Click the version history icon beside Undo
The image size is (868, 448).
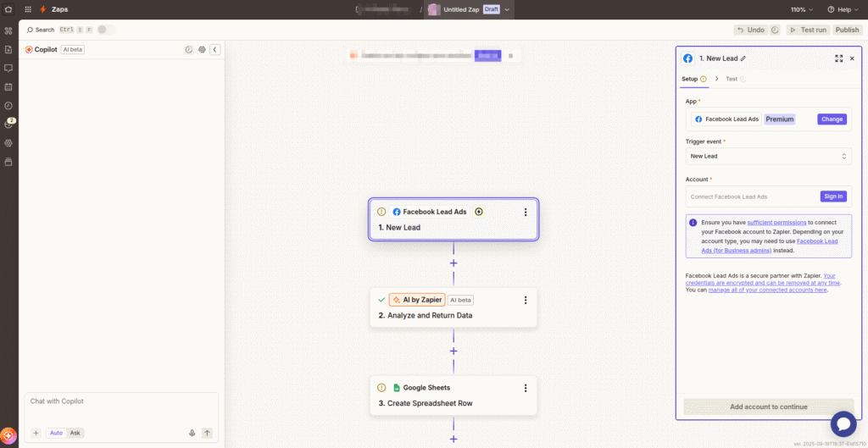coord(775,30)
